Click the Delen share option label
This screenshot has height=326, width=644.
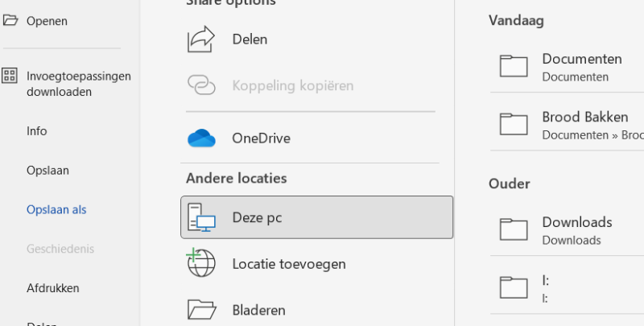pyautogui.click(x=250, y=39)
